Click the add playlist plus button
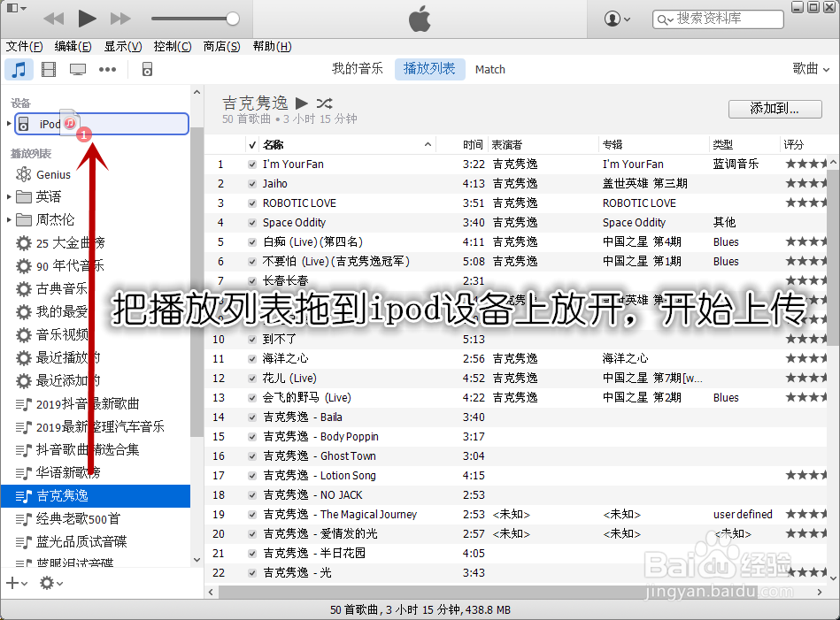This screenshot has height=620, width=840. coord(15,583)
